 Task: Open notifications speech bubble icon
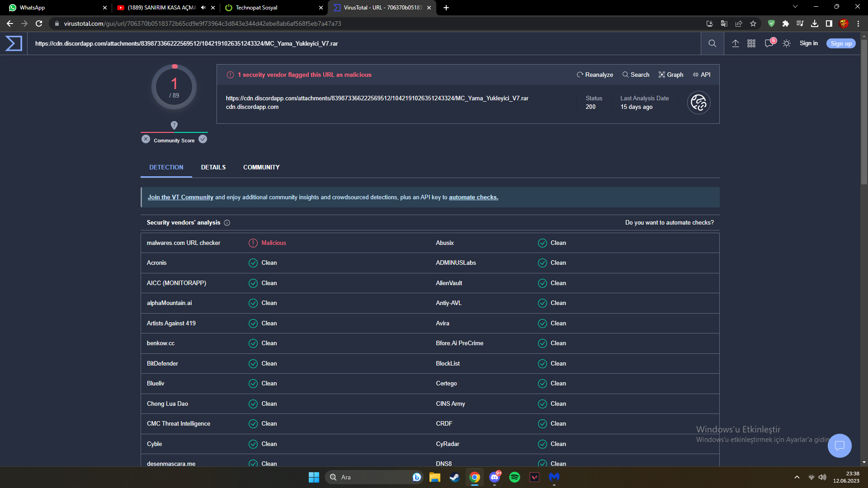click(769, 43)
